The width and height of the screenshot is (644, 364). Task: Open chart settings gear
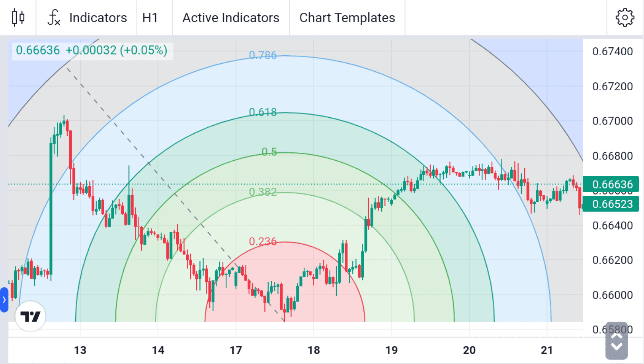(625, 18)
